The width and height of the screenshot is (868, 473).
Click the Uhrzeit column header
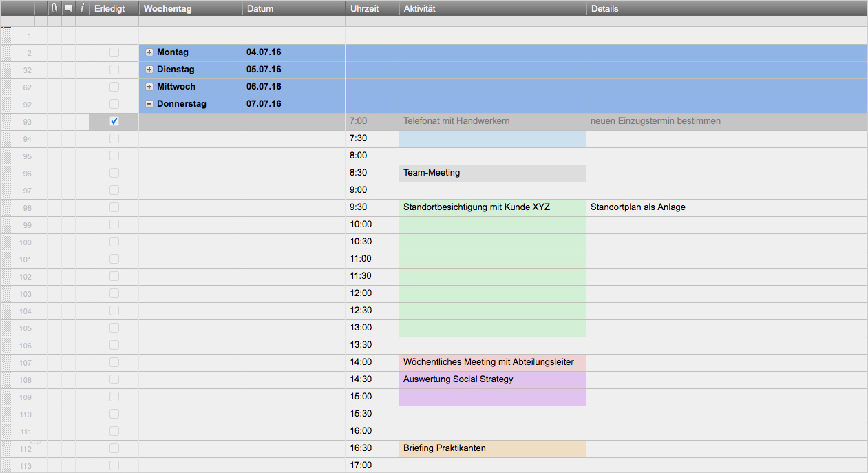pyautogui.click(x=372, y=9)
